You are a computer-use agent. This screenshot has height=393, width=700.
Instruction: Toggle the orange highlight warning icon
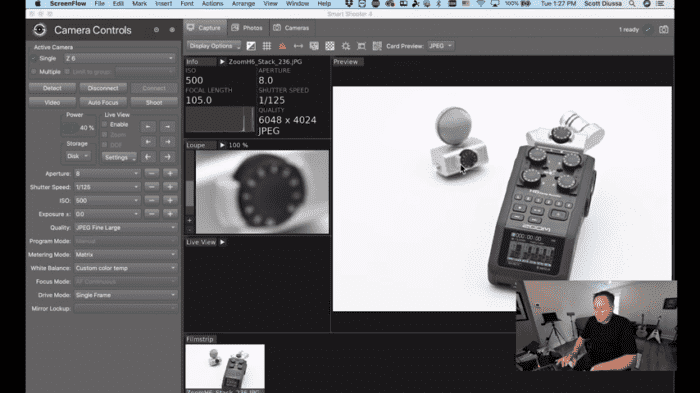282,46
